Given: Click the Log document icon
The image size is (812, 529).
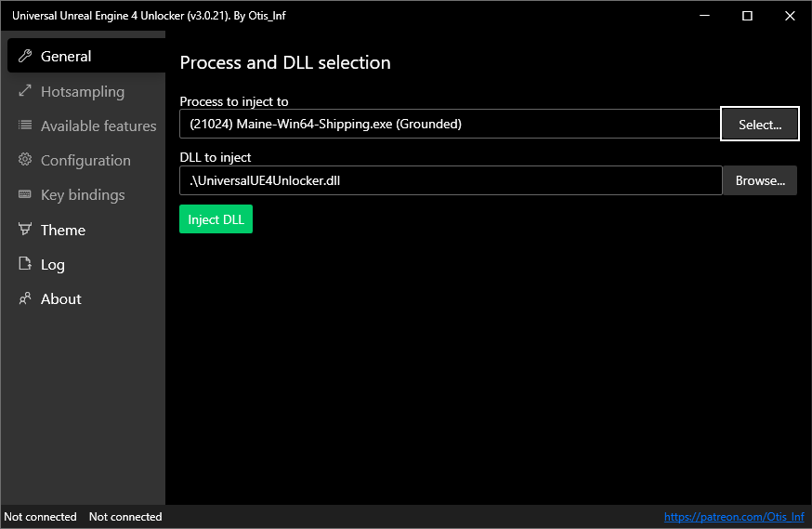Looking at the screenshot, I should tap(25, 264).
